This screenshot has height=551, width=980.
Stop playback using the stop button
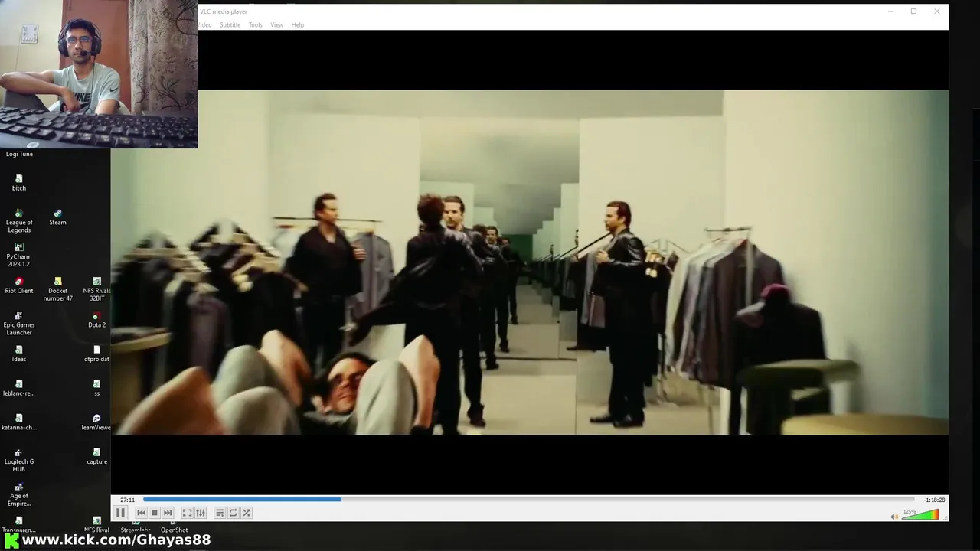(x=155, y=513)
